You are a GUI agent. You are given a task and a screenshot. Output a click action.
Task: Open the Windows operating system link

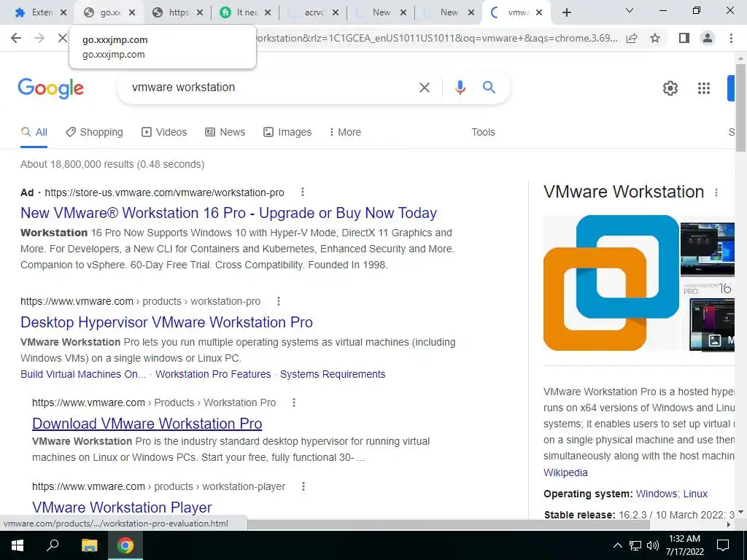coord(657,494)
